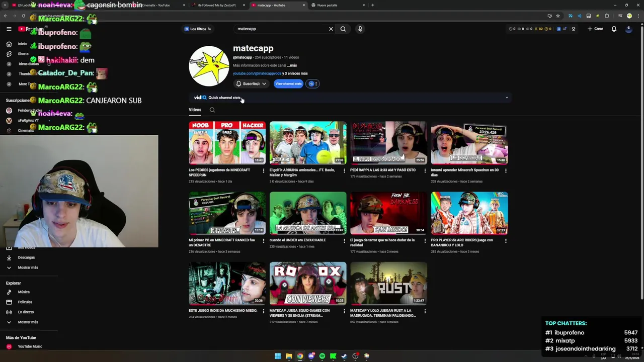Open vidIQ three-dot options next to channel stats
This screenshot has width=644, height=362.
[x=316, y=84]
